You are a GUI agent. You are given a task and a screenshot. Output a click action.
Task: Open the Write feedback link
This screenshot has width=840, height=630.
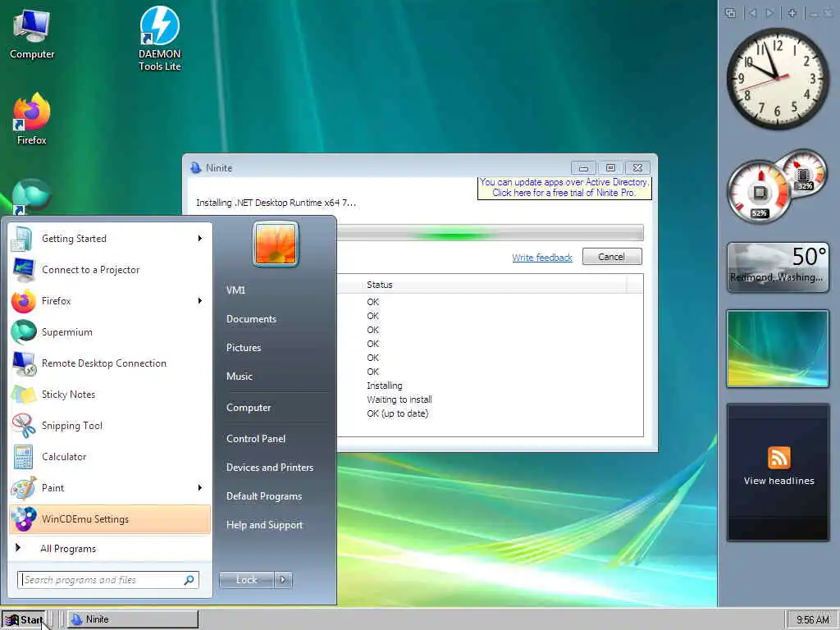tap(542, 258)
